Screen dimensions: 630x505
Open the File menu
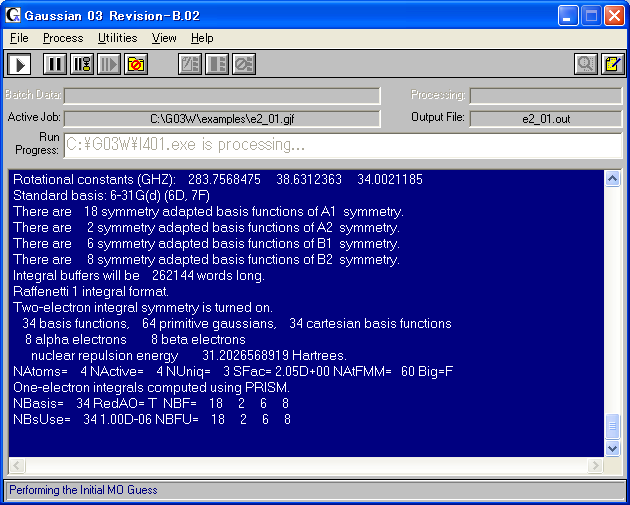19,38
